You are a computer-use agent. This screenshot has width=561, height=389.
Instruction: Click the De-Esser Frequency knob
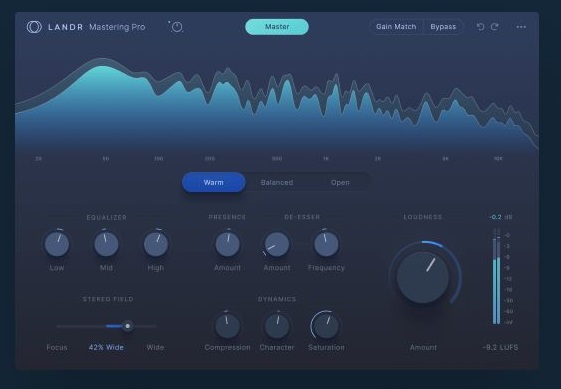point(326,244)
